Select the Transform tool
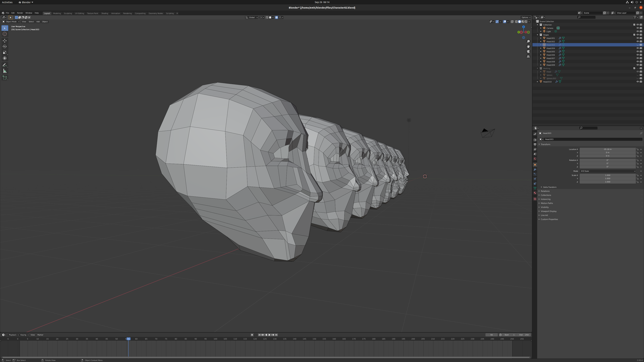The height and width of the screenshot is (362, 644). point(5,58)
